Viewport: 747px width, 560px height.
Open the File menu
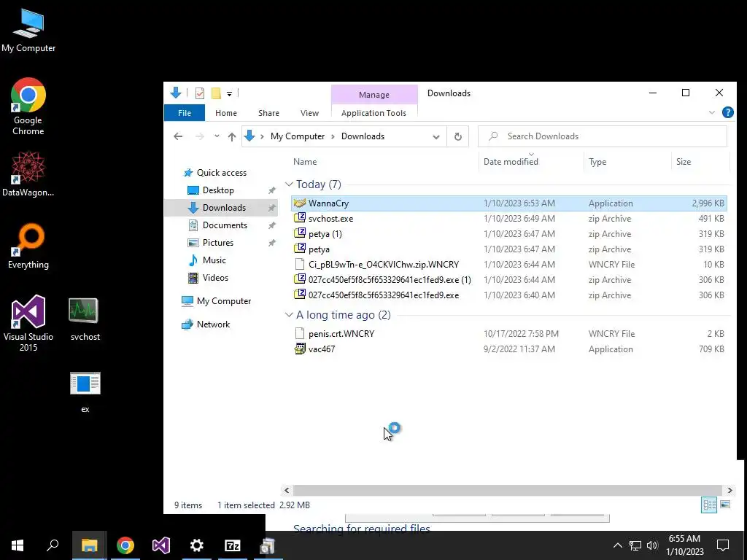(185, 113)
